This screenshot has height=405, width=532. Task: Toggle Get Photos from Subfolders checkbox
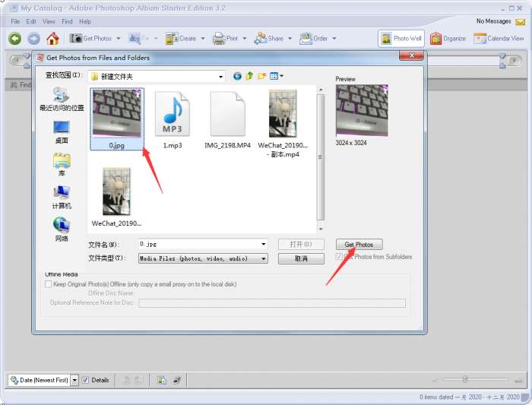[340, 257]
